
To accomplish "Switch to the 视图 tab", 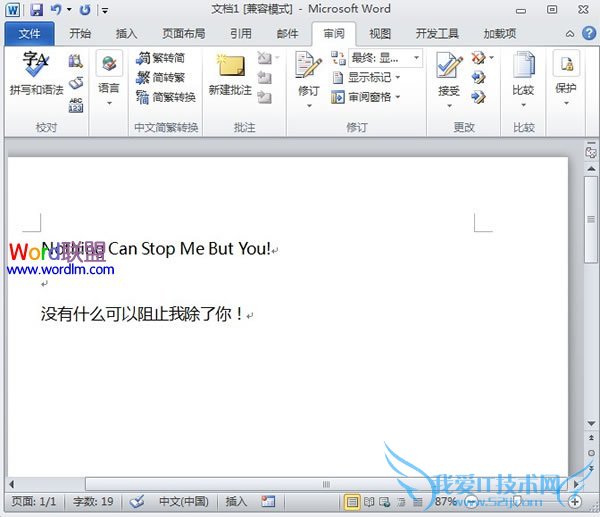I will pyautogui.click(x=380, y=34).
